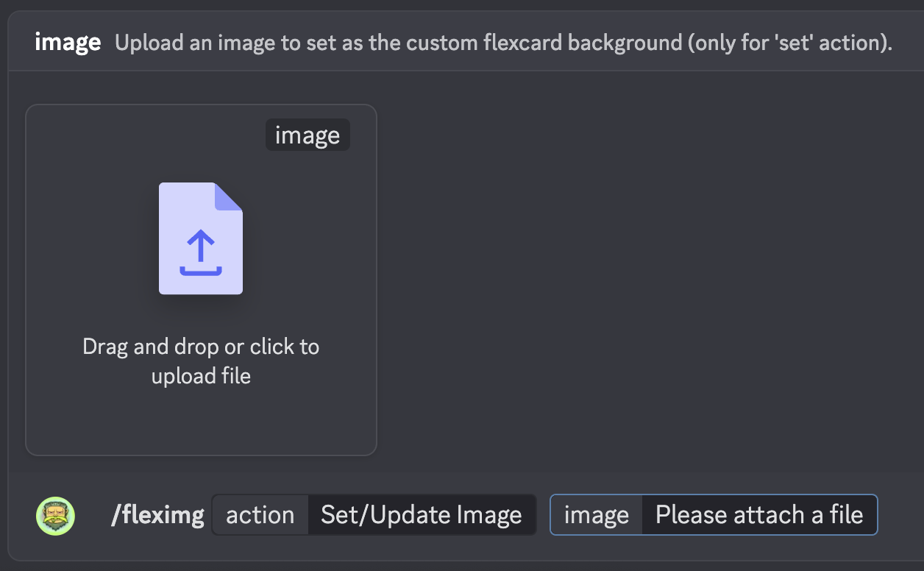Open the bearded bot avatar next to /fleximg
The height and width of the screenshot is (571, 924).
tap(56, 515)
